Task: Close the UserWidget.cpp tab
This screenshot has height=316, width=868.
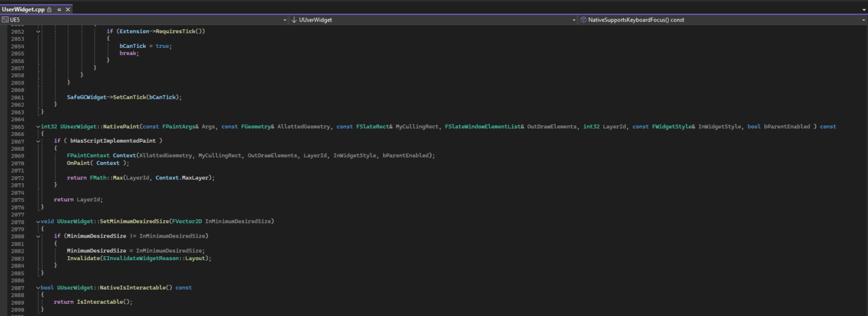Action: 68,10
